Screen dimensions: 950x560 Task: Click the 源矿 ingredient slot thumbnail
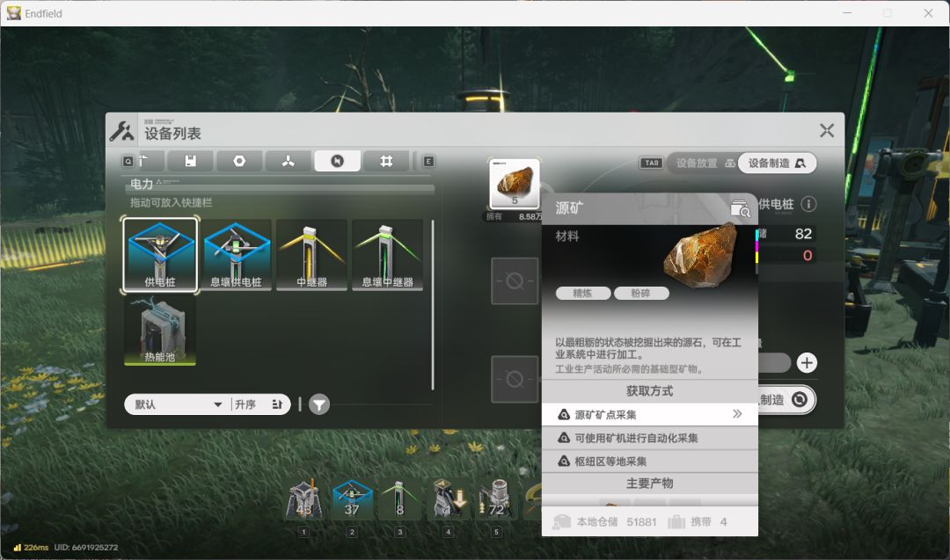pyautogui.click(x=515, y=184)
